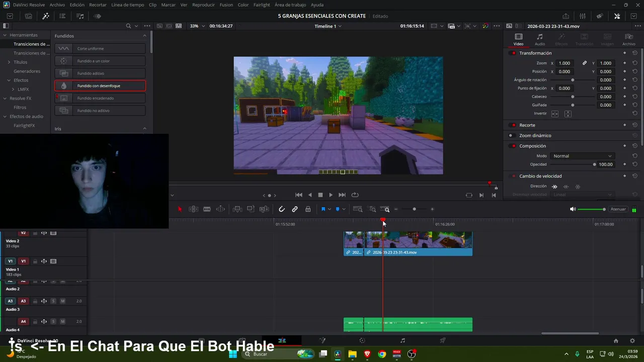The image size is (644, 362).
Task: Collapse the Fundidos transitions group
Action: tap(144, 36)
